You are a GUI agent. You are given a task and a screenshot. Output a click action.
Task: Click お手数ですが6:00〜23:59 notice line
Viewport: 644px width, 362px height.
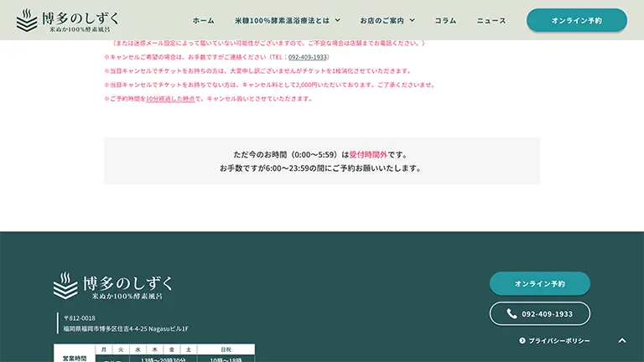[x=321, y=168]
